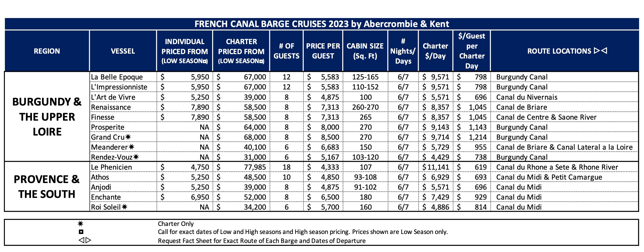
Task: Select the La Belle Epoque vessel cell
Action: tap(123, 77)
